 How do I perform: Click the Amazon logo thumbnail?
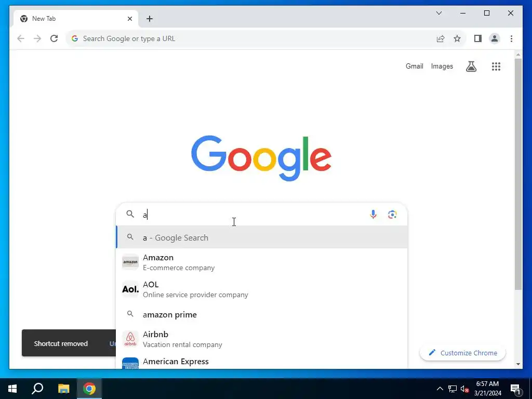click(130, 262)
